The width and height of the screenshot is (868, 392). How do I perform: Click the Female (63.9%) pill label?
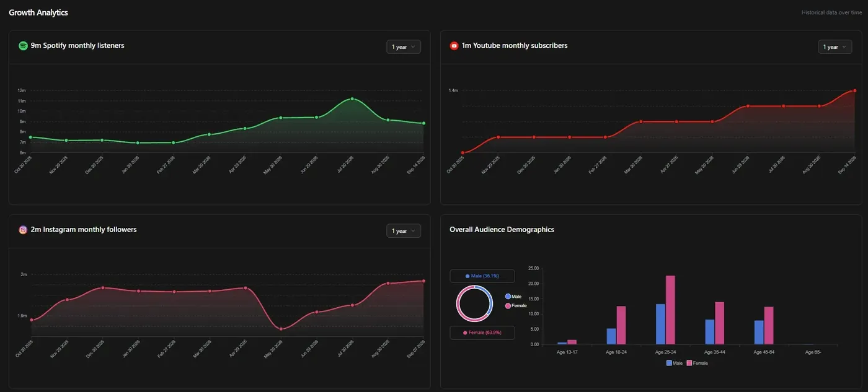482,333
